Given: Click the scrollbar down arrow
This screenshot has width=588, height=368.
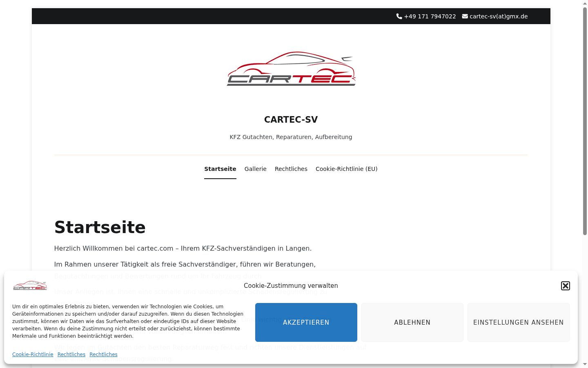Looking at the screenshot, I should 585,364.
